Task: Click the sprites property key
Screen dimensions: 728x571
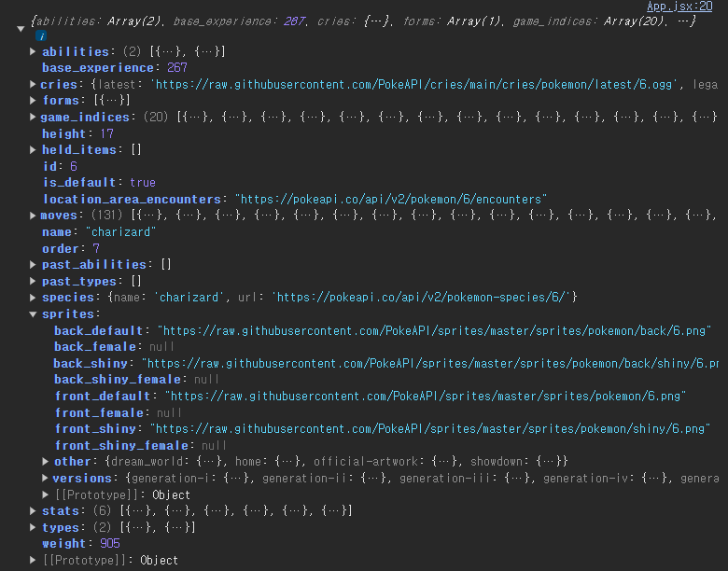Action: point(68,314)
